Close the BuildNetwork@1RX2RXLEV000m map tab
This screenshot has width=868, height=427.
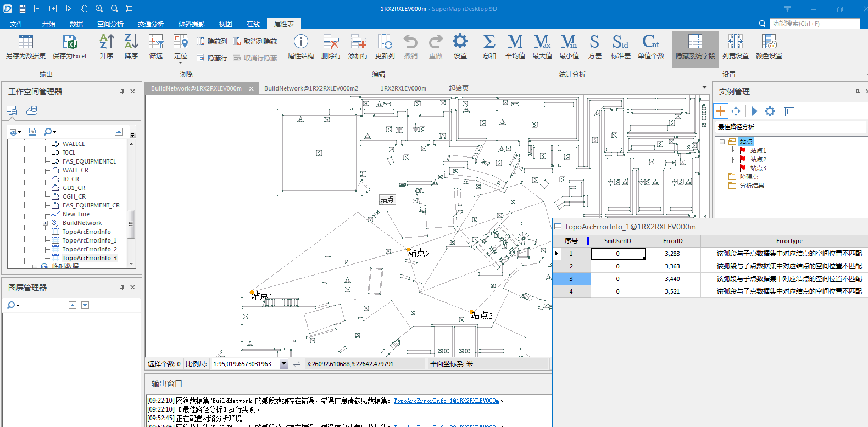(252, 88)
